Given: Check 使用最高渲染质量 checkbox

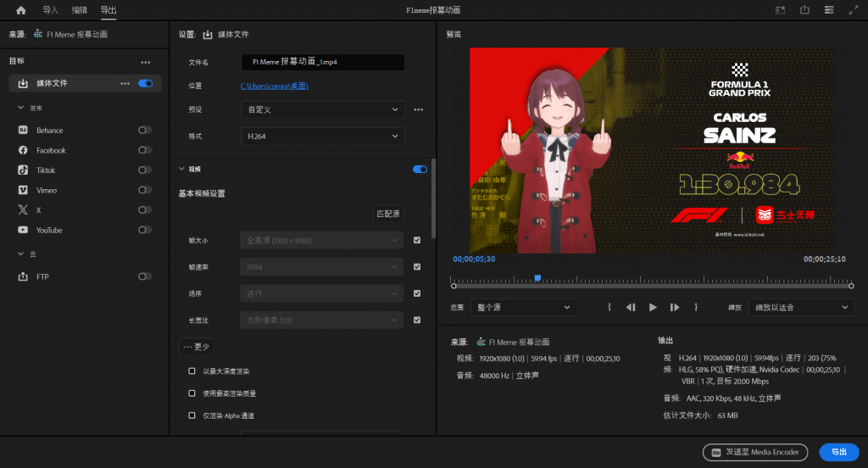Looking at the screenshot, I should tap(192, 393).
